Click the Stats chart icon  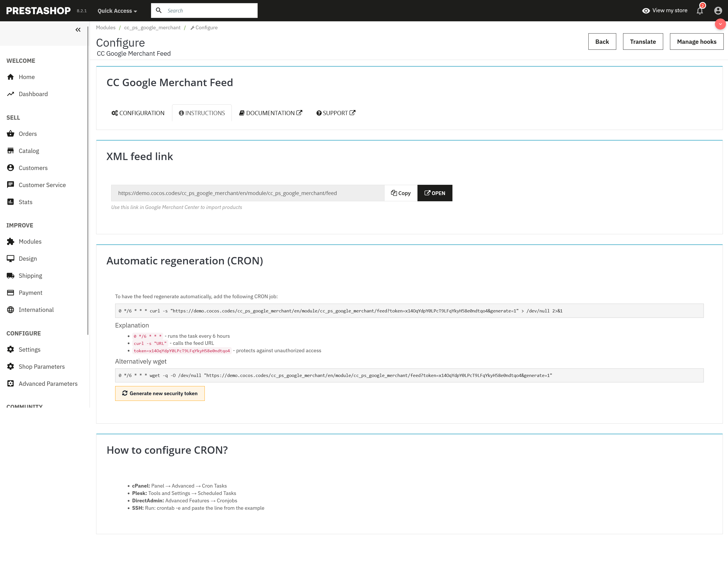click(11, 202)
